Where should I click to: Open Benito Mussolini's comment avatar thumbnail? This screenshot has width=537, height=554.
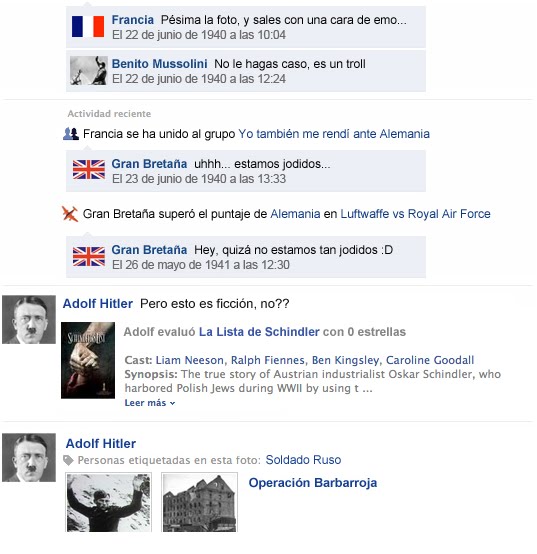(x=88, y=70)
